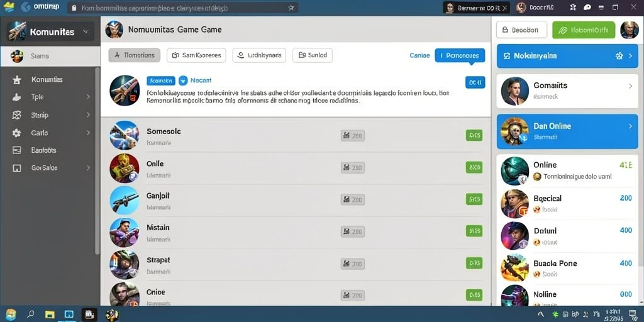
Task: Click the counter badge in Somesolc row
Action: [352, 135]
